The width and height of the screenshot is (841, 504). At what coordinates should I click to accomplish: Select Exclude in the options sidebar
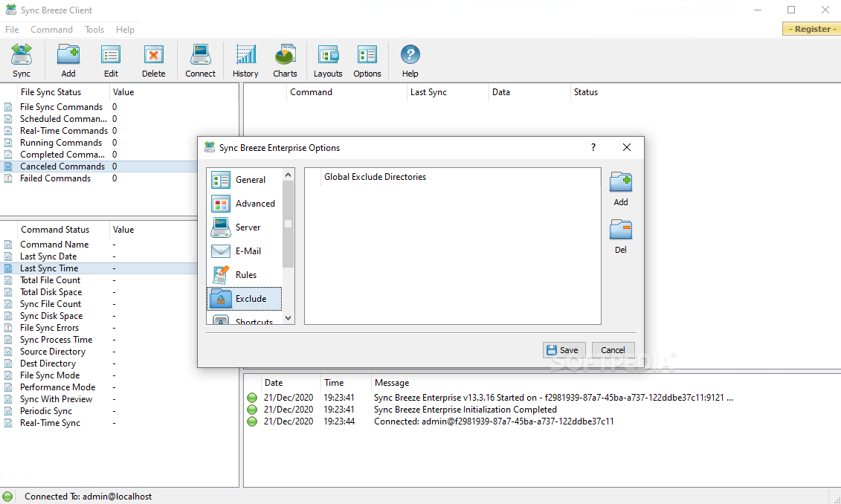(x=245, y=299)
